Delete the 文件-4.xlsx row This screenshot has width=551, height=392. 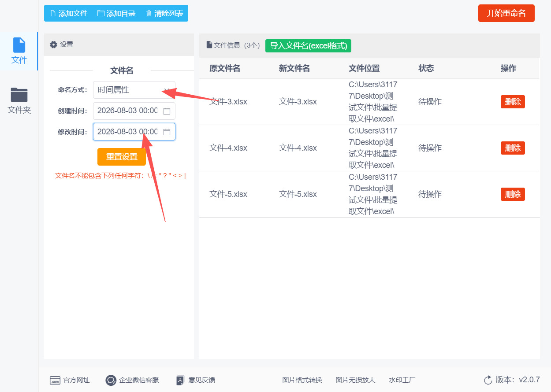coord(513,148)
